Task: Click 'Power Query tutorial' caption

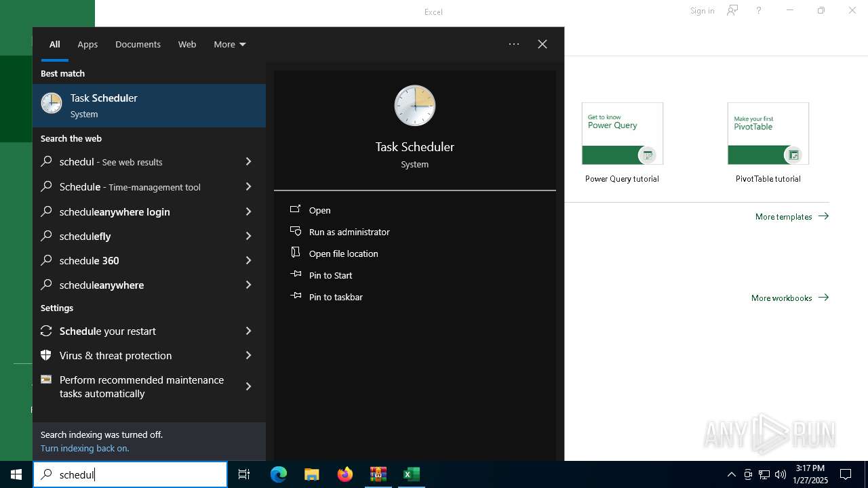Action: tap(622, 179)
